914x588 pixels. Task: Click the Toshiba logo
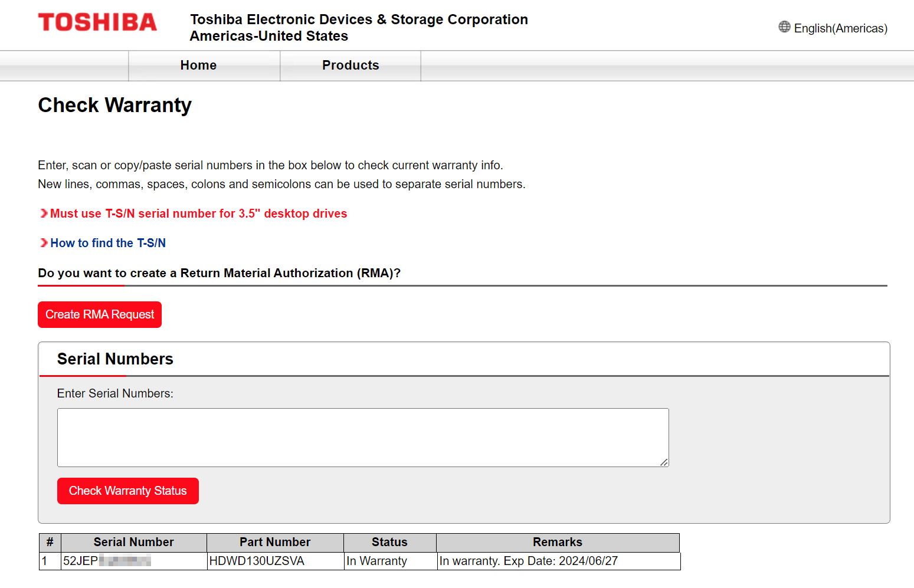point(97,22)
